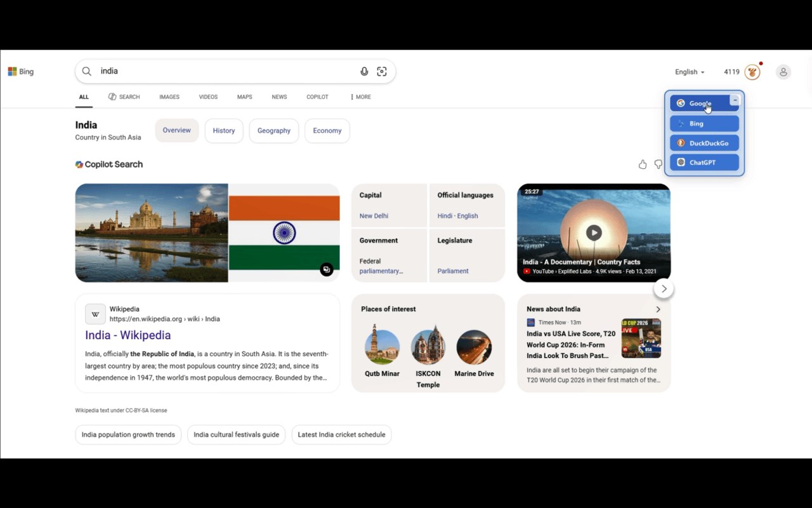Select the History chip
This screenshot has height=508, width=812.
(x=224, y=131)
